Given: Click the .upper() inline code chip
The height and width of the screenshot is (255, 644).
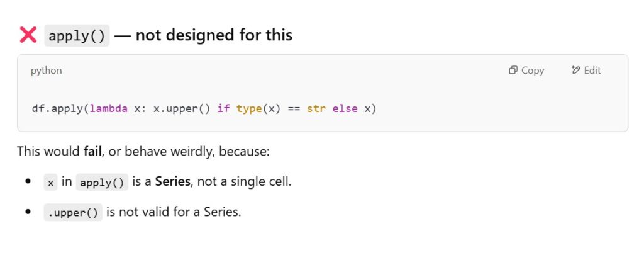Looking at the screenshot, I should pos(72,212).
